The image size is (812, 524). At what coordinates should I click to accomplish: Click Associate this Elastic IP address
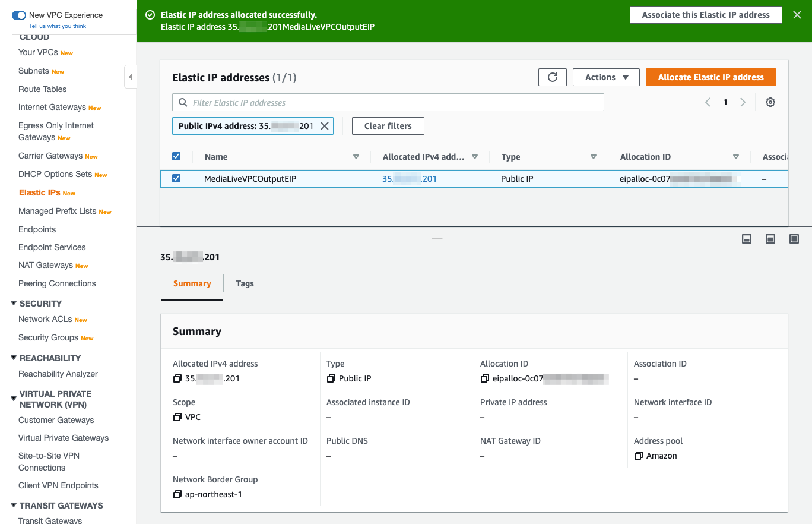coord(706,15)
